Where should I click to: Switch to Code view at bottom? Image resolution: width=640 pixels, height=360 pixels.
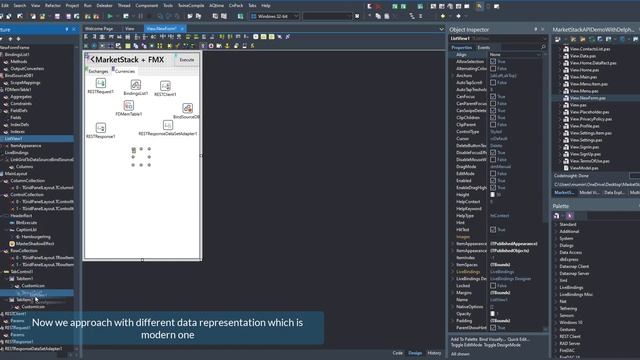(x=398, y=353)
